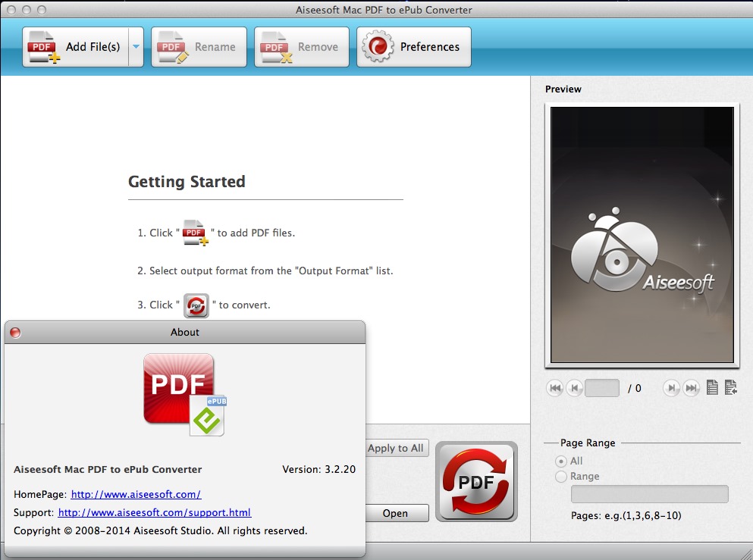
Task: Select the All radio button under Page Range
Action: [562, 461]
